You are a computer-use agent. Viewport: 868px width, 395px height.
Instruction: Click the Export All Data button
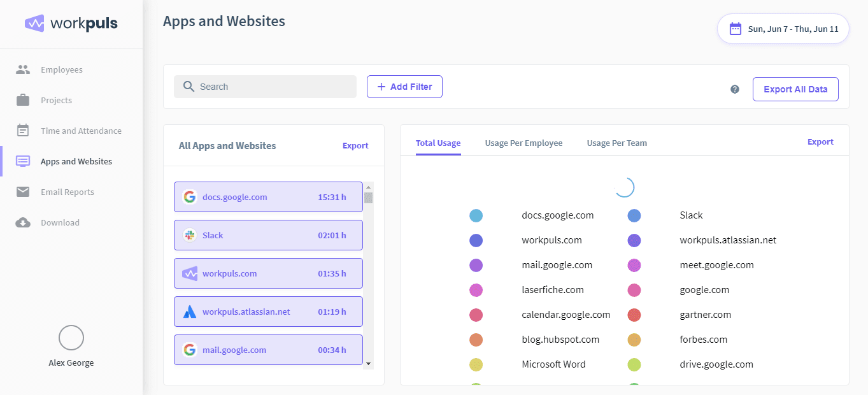click(795, 89)
